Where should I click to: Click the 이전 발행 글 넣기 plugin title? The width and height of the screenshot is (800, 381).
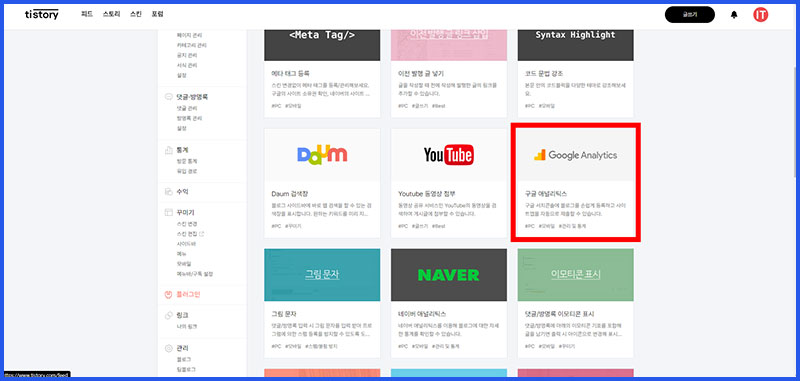(x=421, y=74)
